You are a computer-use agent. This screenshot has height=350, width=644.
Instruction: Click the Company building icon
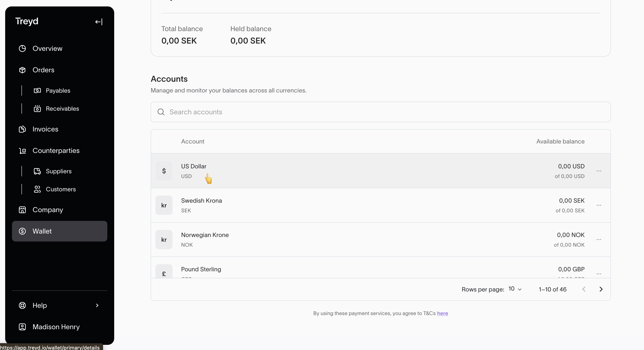tap(22, 210)
